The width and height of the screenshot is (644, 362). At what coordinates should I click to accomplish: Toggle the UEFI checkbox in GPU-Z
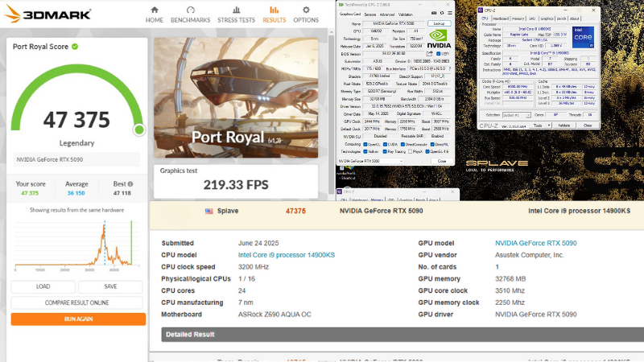[x=438, y=54]
